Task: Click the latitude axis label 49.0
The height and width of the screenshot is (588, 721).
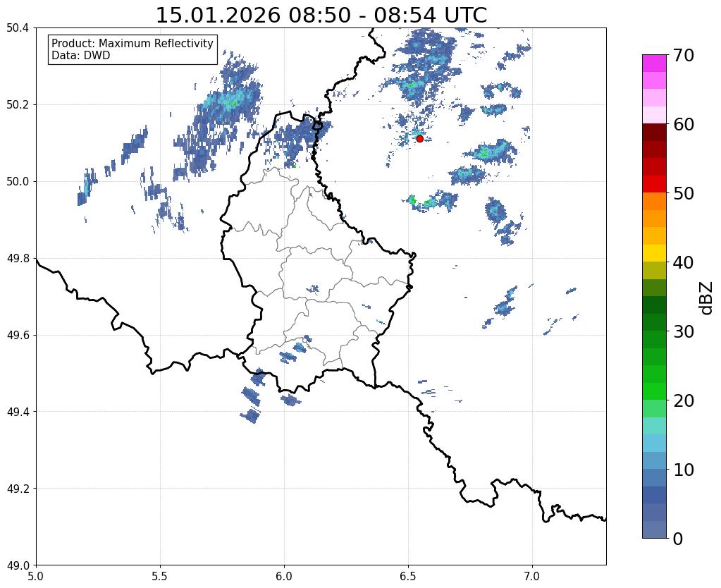Action: click(x=18, y=565)
